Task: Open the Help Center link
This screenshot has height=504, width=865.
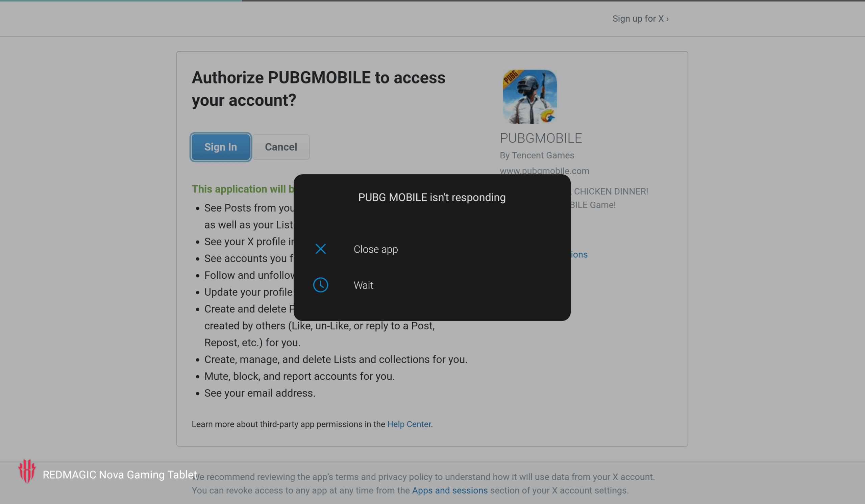Action: pyautogui.click(x=409, y=424)
